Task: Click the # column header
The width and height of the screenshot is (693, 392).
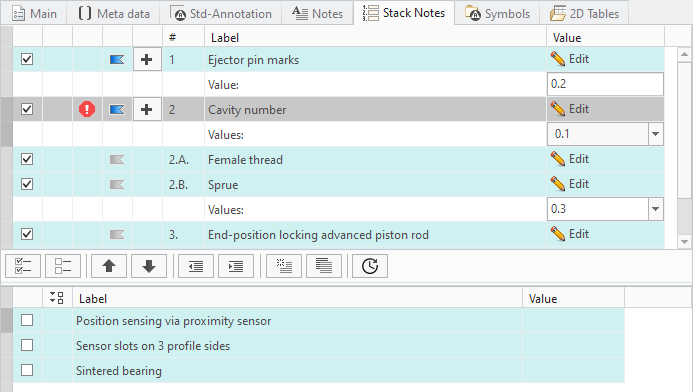Action: (183, 38)
